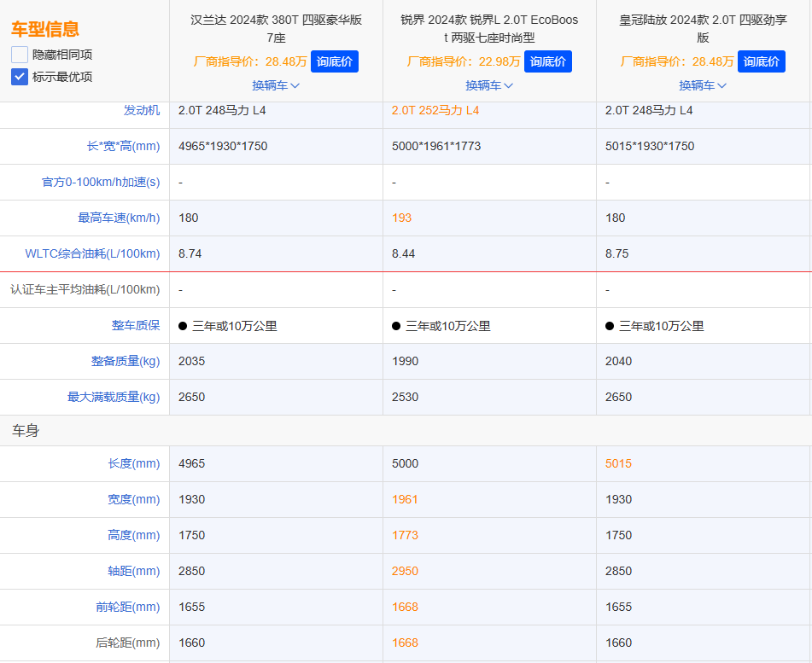812x663 pixels.
Task: Open the 皇冠陆放 2024款 2.0T model title
Action: click(703, 28)
